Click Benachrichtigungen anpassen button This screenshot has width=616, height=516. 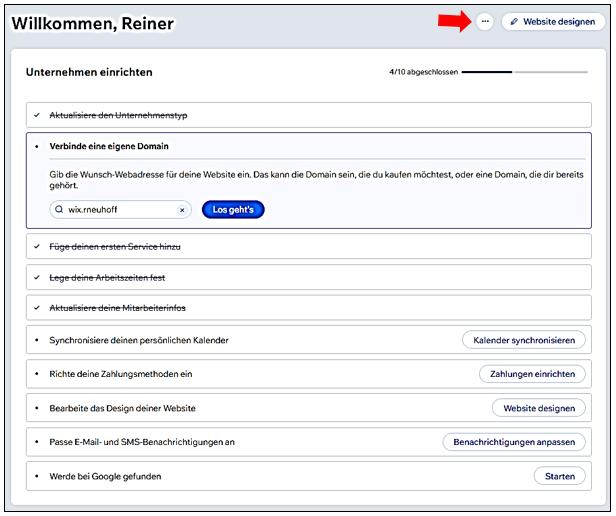[x=514, y=442]
